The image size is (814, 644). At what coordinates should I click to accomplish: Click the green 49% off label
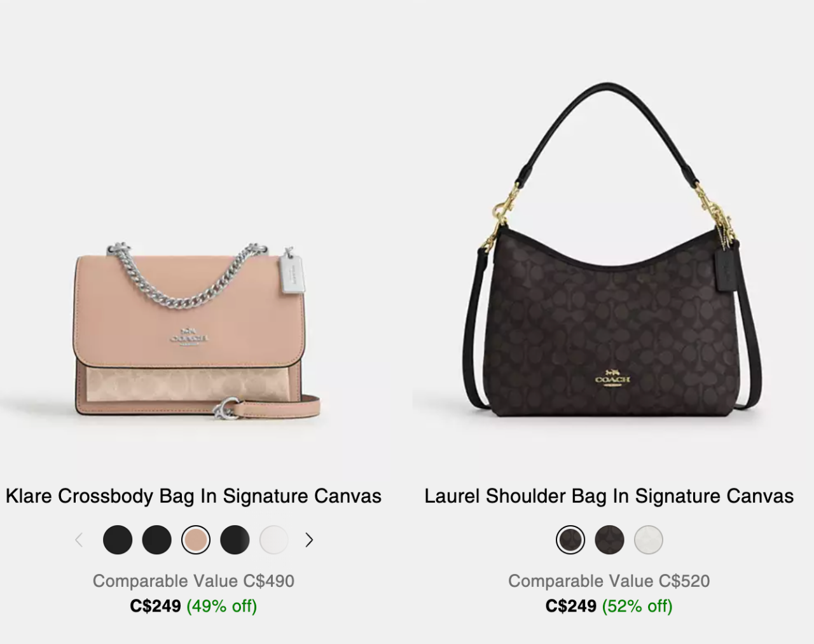(222, 606)
